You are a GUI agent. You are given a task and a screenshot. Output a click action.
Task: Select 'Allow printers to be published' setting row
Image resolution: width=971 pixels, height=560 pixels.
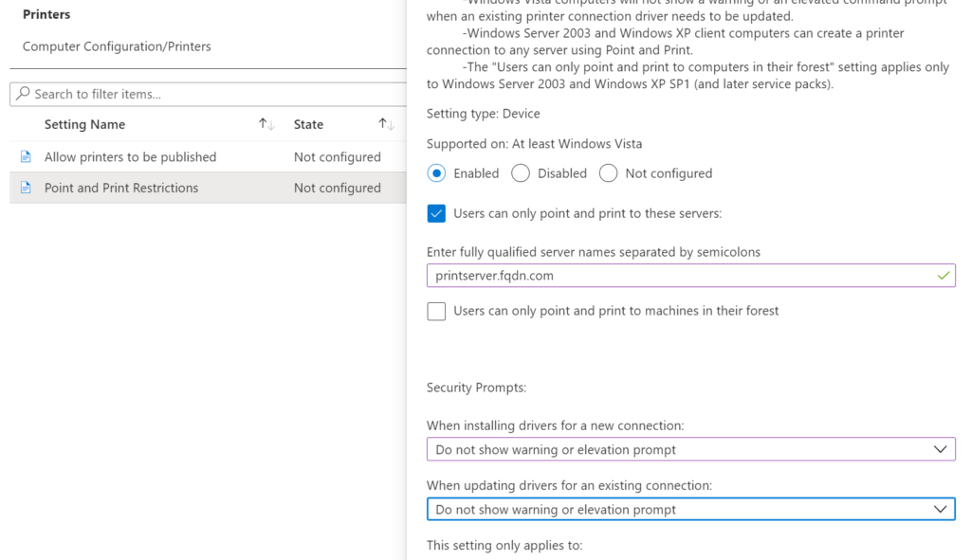tap(208, 157)
